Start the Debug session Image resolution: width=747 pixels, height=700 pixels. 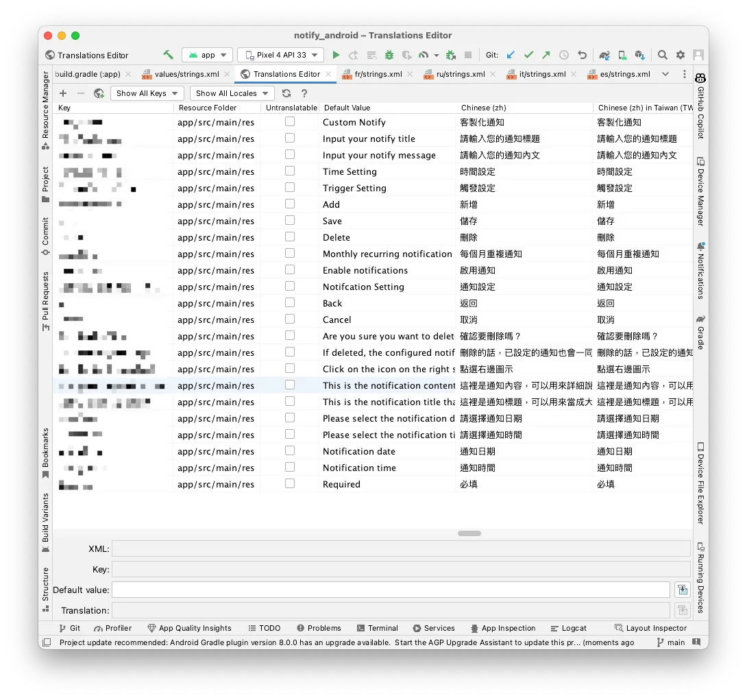pos(389,55)
